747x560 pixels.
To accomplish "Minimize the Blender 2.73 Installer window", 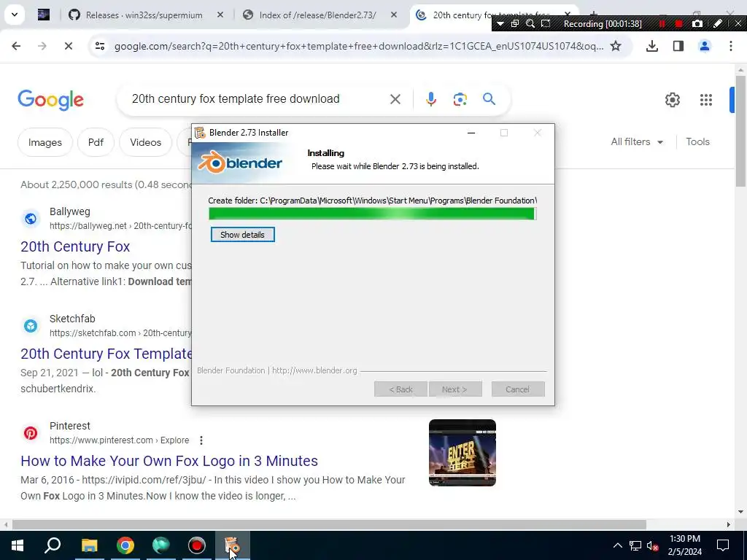I will pyautogui.click(x=471, y=133).
